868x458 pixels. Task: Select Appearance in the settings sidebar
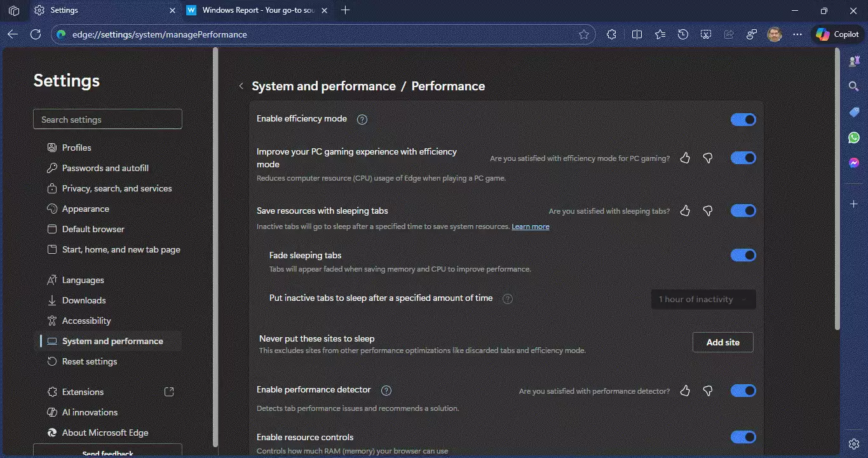coord(85,209)
